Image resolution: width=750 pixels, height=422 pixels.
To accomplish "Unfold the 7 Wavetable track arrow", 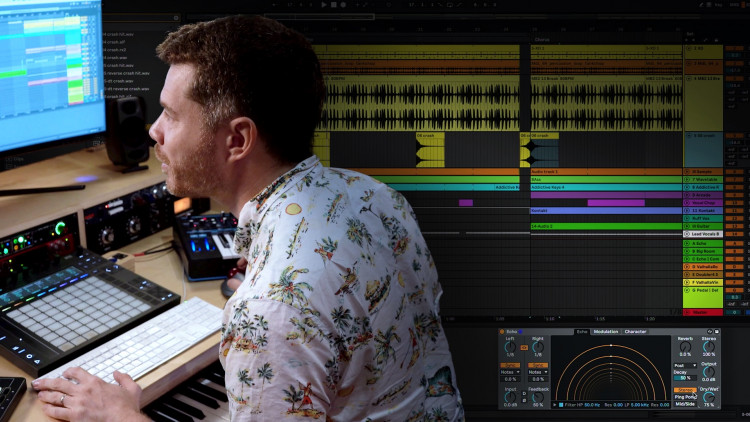I will click(688, 179).
